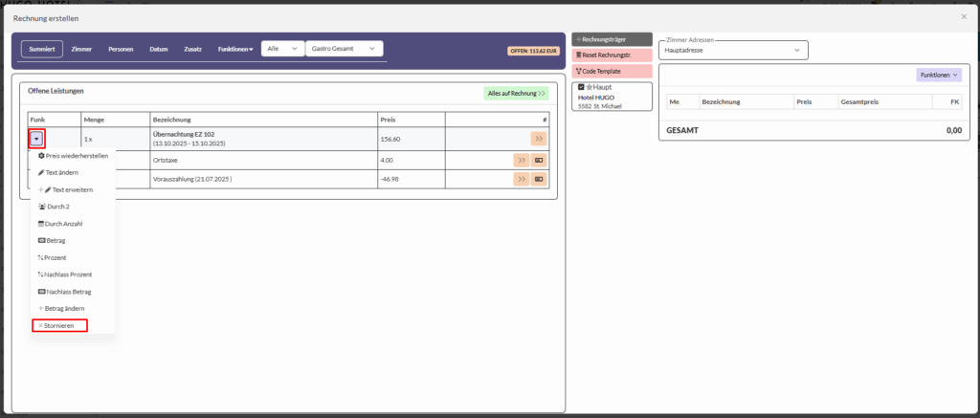Click the Alles auf Rechnung button
The height and width of the screenshot is (418, 980).
coord(516,94)
